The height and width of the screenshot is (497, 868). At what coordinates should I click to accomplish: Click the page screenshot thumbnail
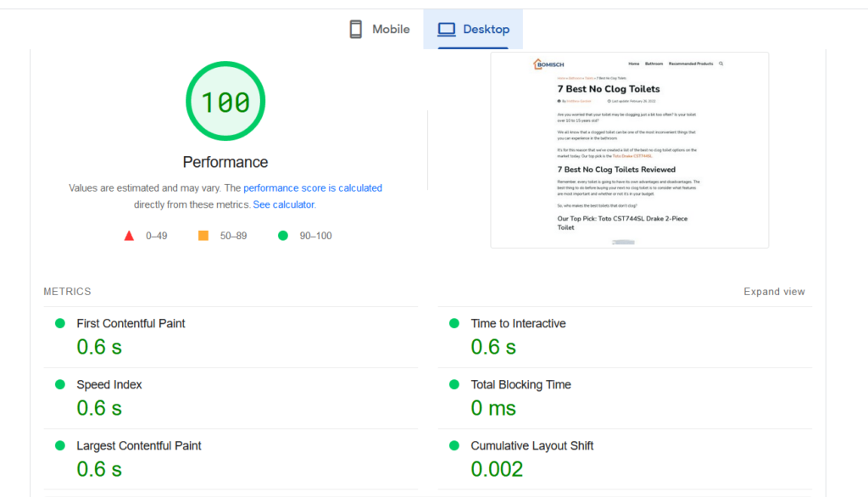click(629, 150)
